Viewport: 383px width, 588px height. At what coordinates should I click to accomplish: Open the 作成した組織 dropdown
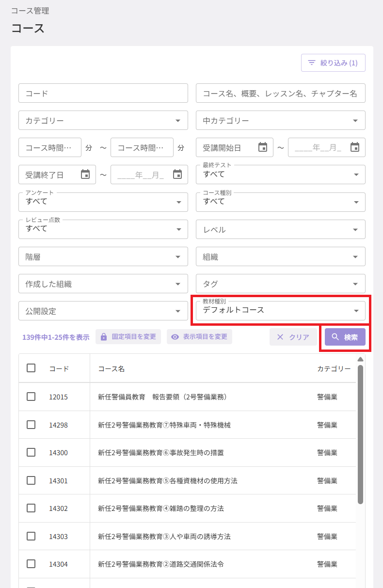tap(103, 284)
